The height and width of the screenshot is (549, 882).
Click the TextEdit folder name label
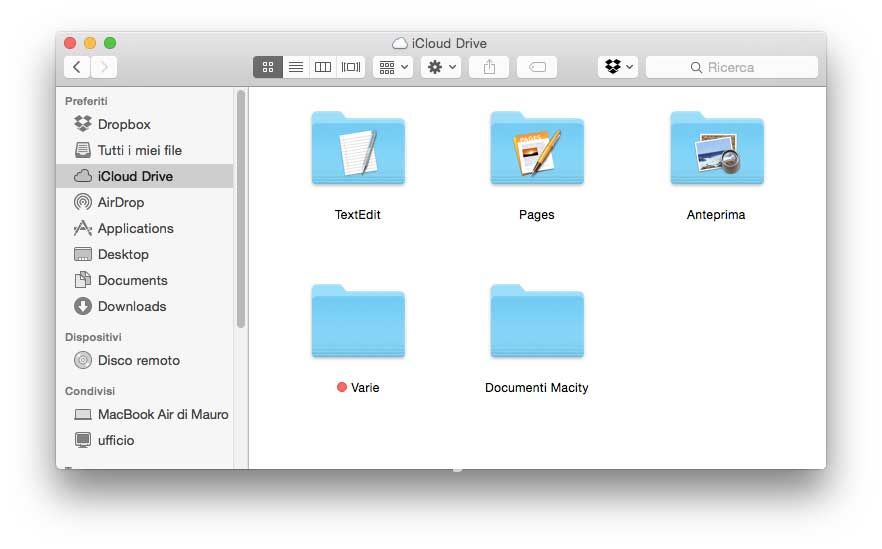click(x=358, y=215)
